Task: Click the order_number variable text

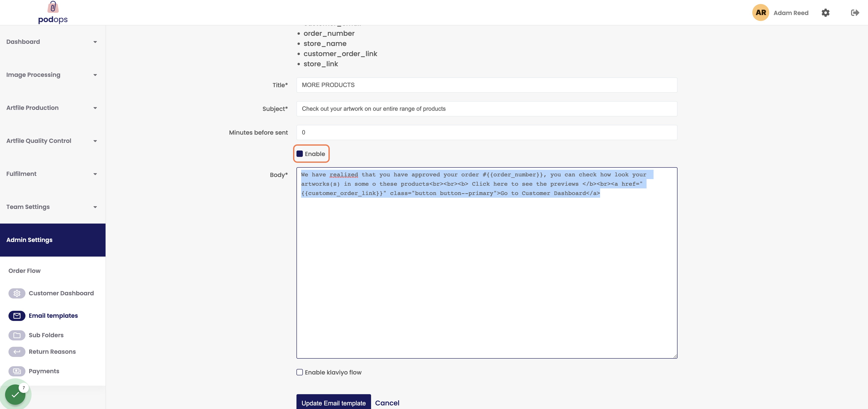Action: [329, 34]
